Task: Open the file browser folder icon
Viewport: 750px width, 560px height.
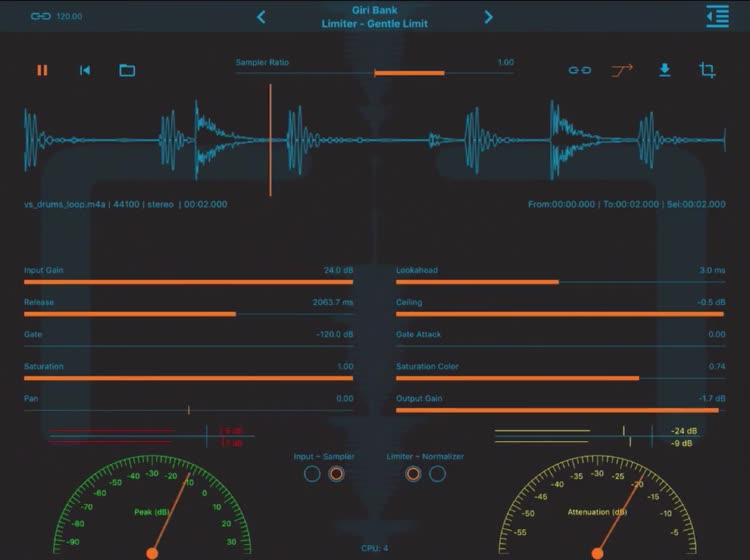Action: (x=127, y=70)
